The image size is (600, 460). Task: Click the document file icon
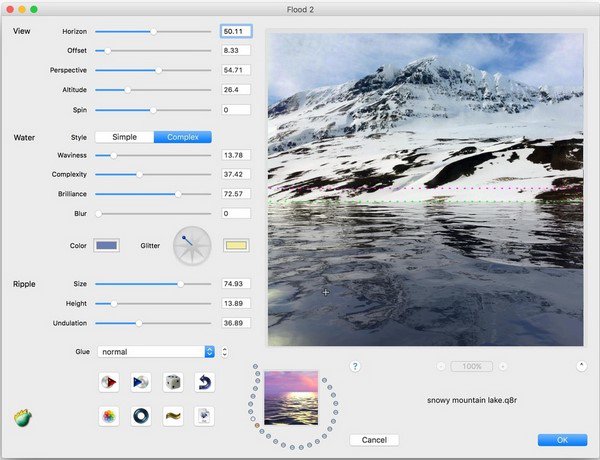point(204,416)
